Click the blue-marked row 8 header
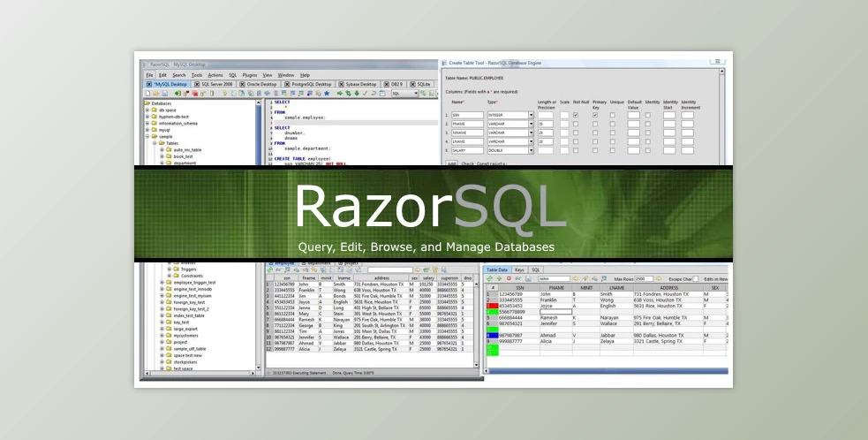868x440 pixels. click(492, 335)
